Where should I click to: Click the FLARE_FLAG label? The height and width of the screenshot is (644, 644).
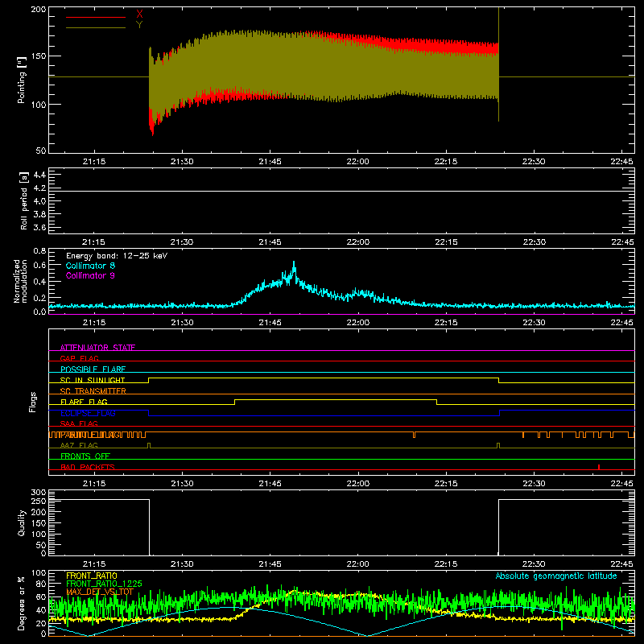point(84,402)
